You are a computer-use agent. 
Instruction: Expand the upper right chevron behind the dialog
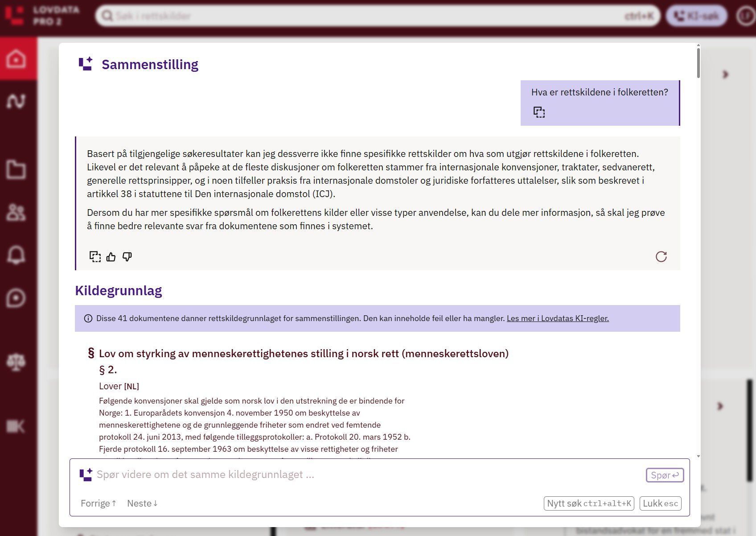pyautogui.click(x=725, y=74)
